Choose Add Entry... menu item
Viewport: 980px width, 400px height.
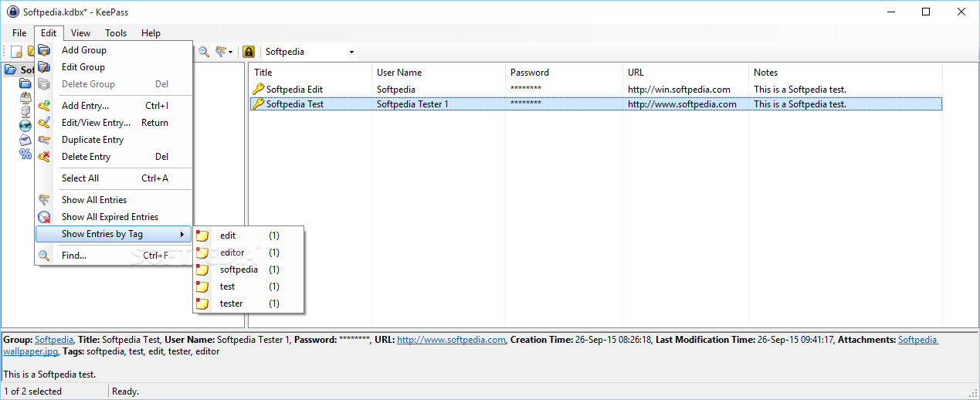pyautogui.click(x=114, y=106)
